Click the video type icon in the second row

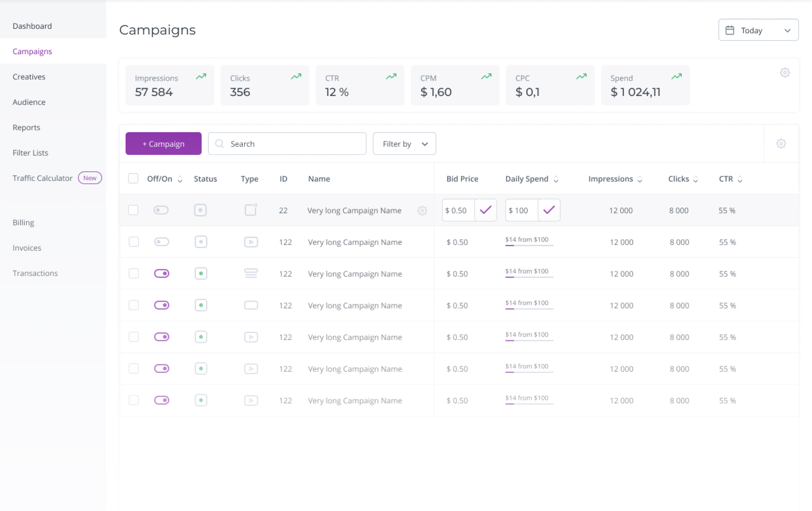coord(251,242)
